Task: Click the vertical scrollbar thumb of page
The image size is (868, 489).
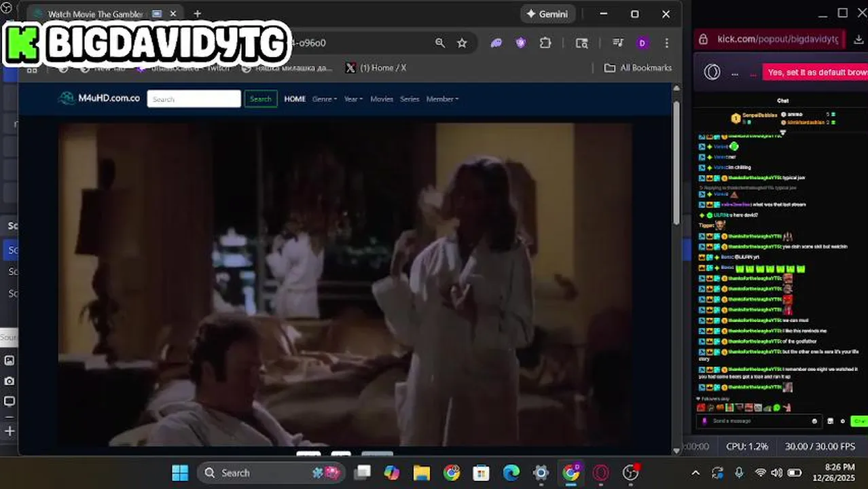Action: 676,163
